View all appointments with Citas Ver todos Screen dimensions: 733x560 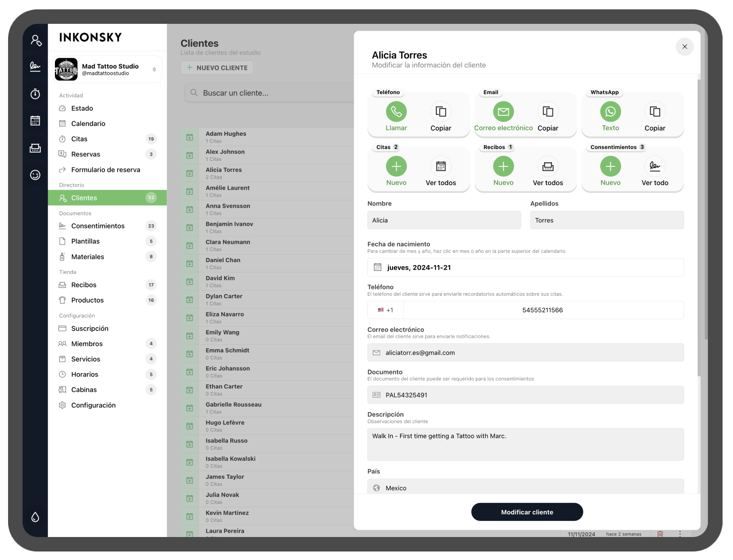(x=441, y=166)
